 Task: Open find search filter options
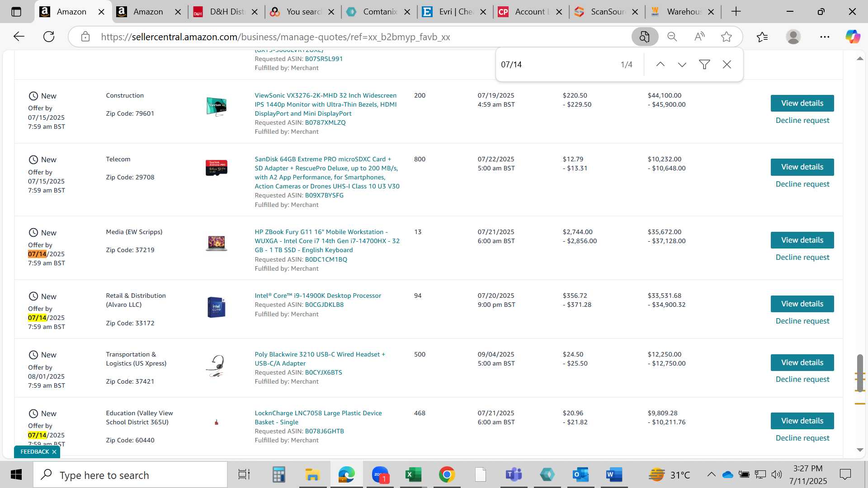(x=704, y=65)
